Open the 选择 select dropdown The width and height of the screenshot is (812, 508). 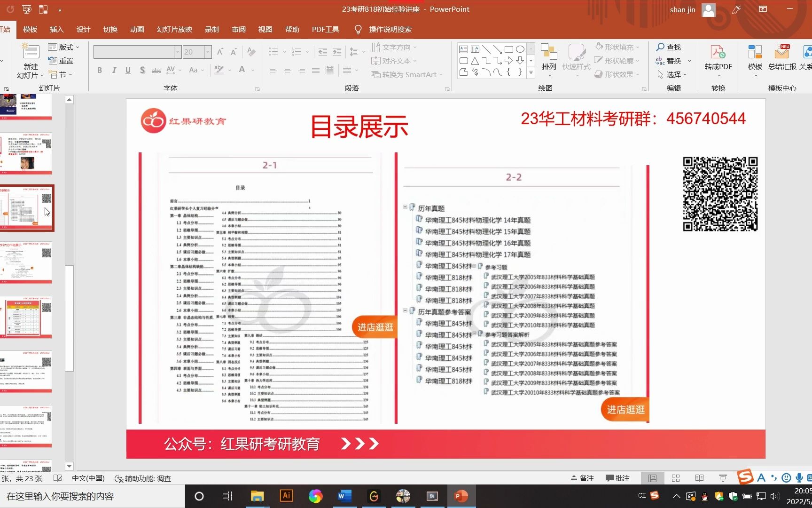[x=672, y=74]
